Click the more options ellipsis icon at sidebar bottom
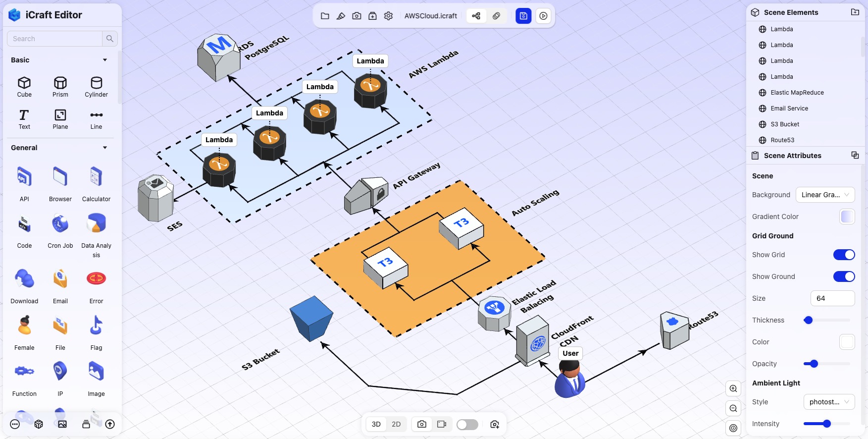868x439 pixels. (15, 424)
